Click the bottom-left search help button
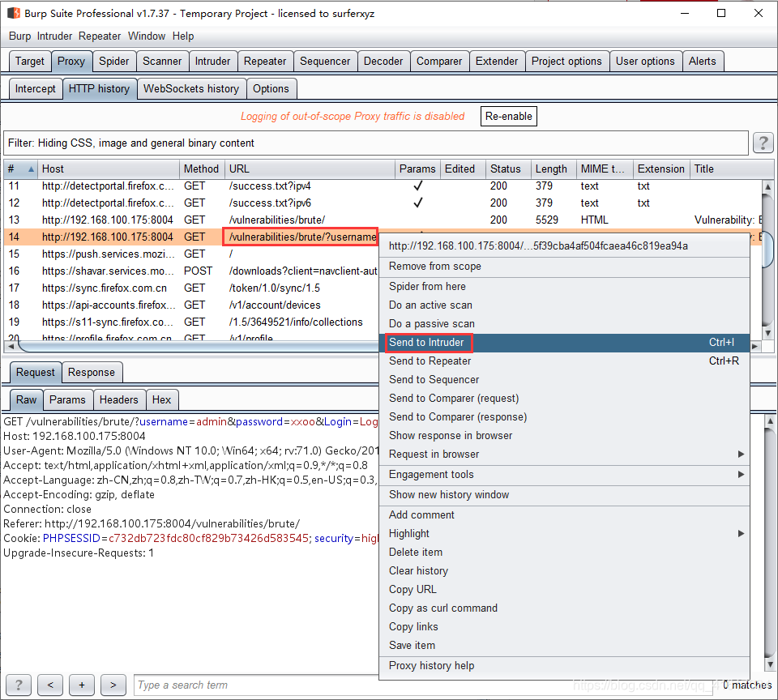 [19, 685]
